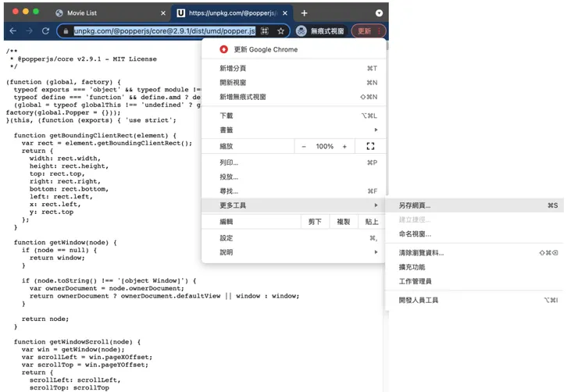
Task: Close the Movie List tab
Action: pyautogui.click(x=163, y=13)
